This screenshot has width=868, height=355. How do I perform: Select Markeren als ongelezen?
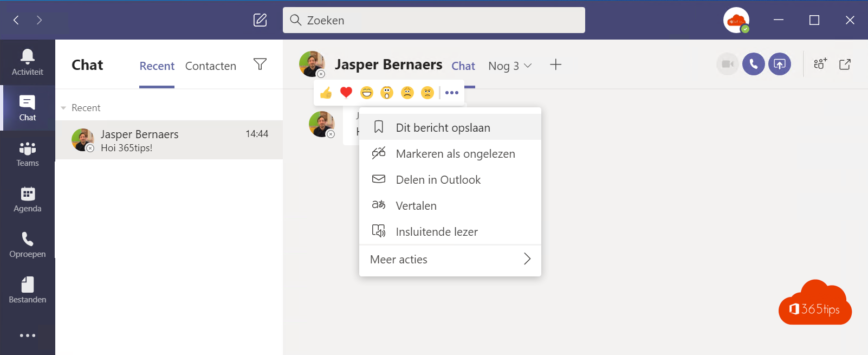(x=450, y=153)
